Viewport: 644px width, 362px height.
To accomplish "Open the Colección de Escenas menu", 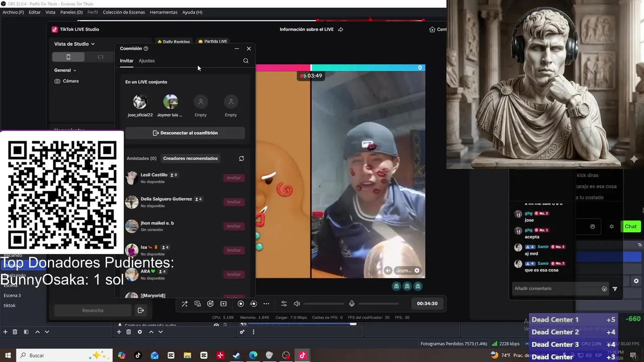I will [124, 12].
